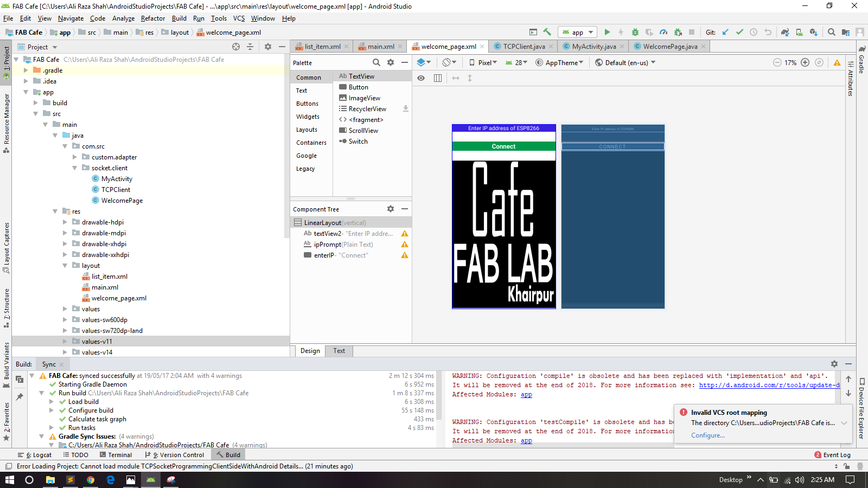Expand the .gradle folder
The height and width of the screenshot is (488, 868).
point(25,70)
